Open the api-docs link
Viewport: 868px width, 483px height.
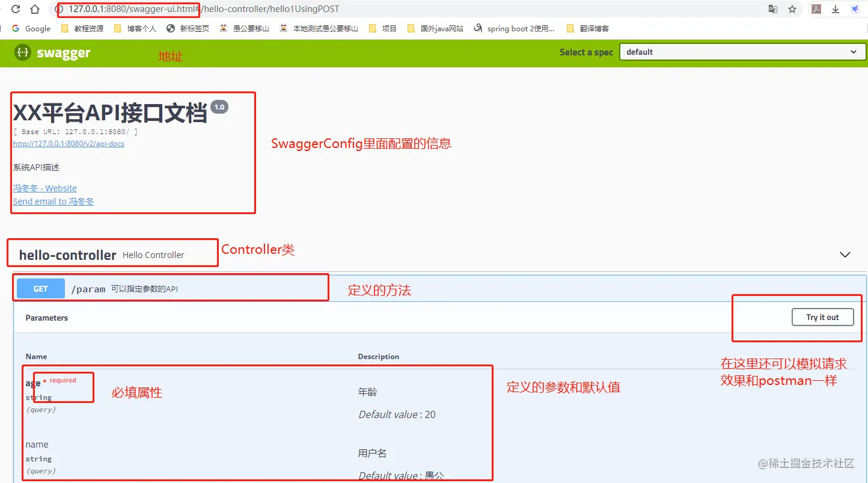[x=69, y=144]
